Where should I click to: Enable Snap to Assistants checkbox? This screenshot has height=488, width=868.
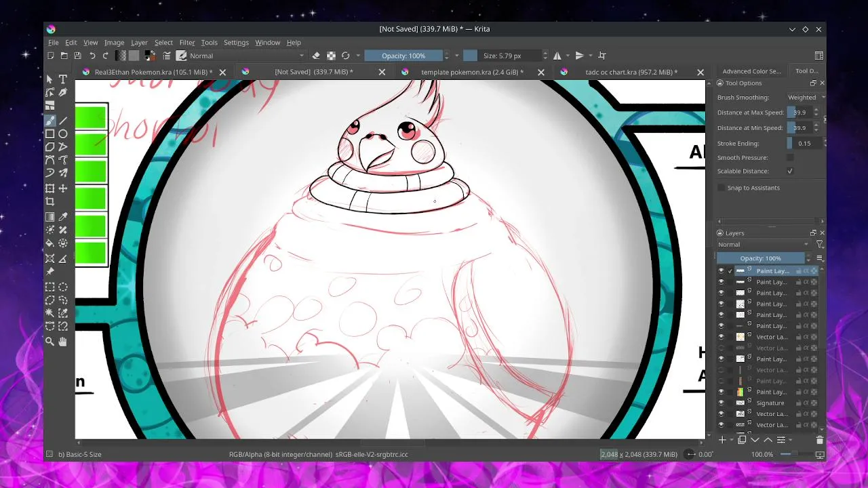[721, 188]
